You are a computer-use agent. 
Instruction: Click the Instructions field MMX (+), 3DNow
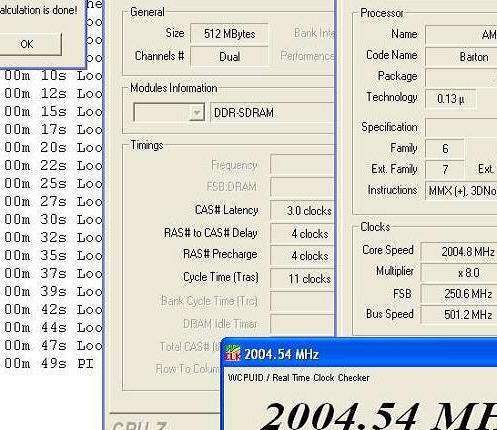(x=461, y=191)
